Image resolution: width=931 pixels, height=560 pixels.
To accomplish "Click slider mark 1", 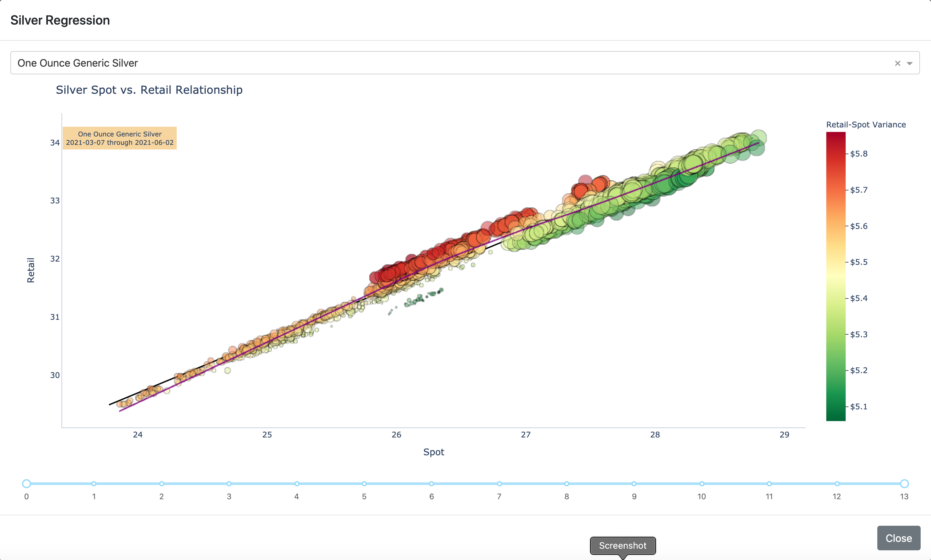I will 94,483.
